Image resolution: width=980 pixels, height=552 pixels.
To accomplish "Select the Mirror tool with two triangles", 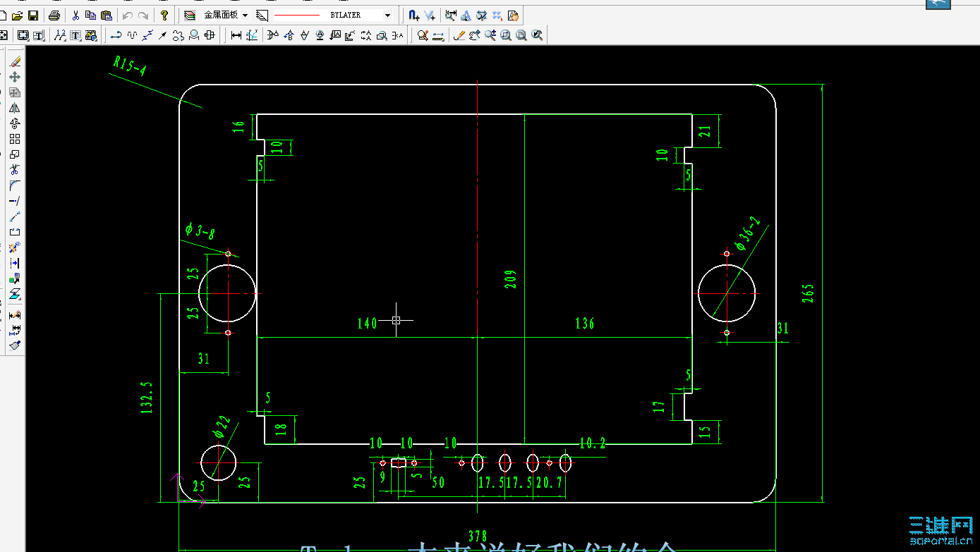I will pyautogui.click(x=15, y=108).
